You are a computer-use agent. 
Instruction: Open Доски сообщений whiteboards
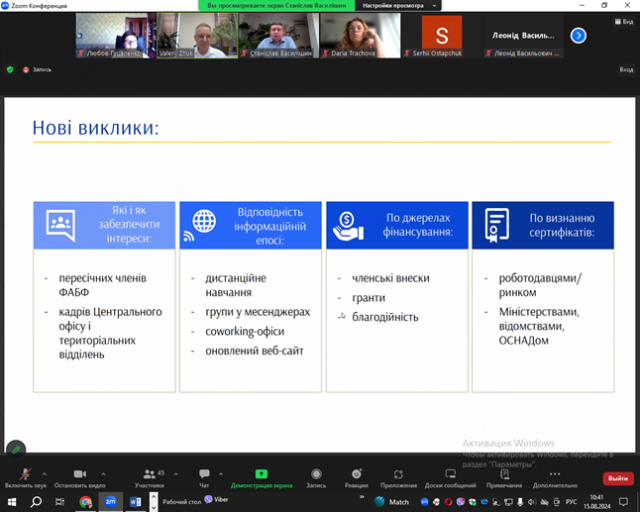450,475
